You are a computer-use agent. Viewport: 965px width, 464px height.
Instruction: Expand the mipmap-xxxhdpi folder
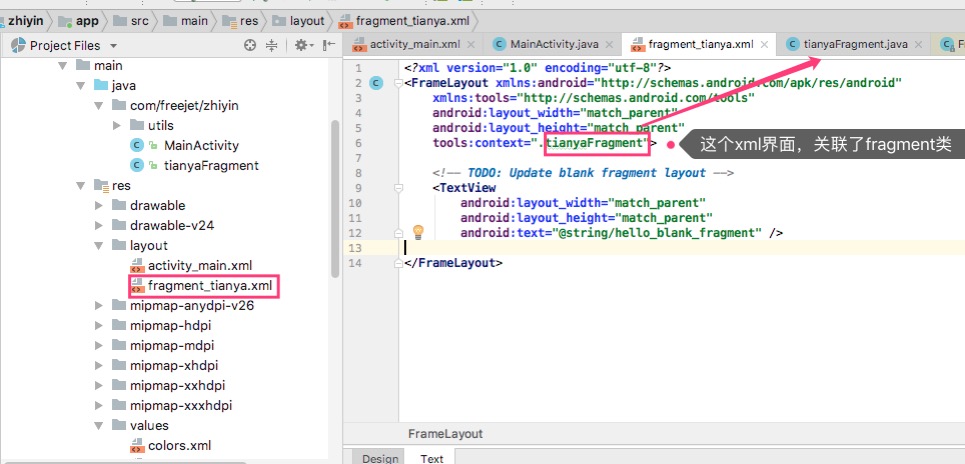pos(98,406)
